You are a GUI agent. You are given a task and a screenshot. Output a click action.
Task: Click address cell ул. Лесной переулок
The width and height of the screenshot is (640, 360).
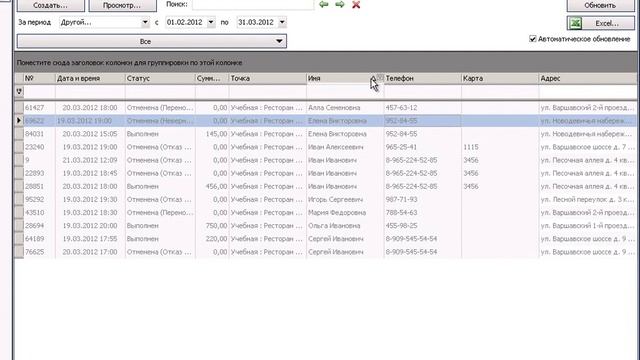[x=588, y=199]
